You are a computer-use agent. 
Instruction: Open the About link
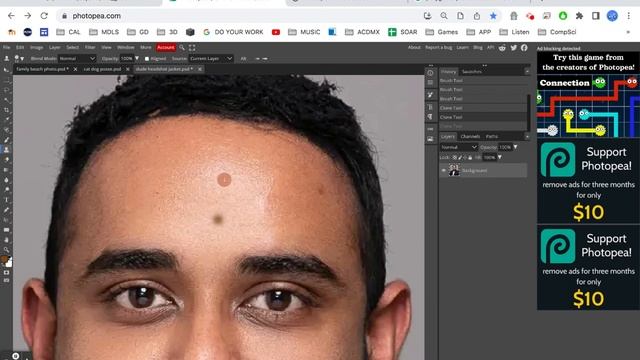pyautogui.click(x=414, y=48)
